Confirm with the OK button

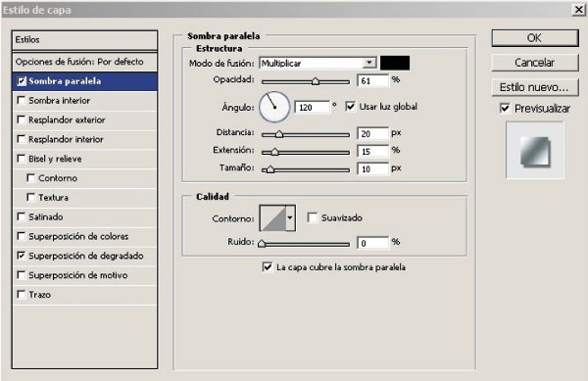point(535,38)
